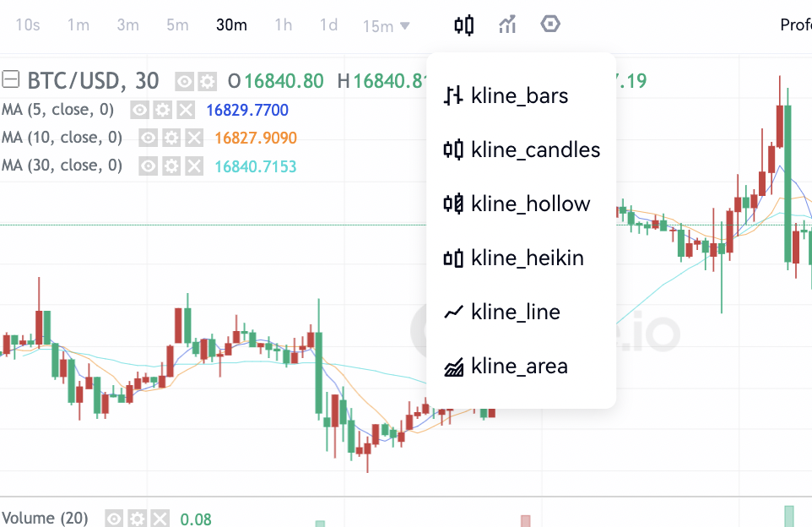Delete the Volume (20) indicator
This screenshot has height=527, width=812.
point(160,519)
